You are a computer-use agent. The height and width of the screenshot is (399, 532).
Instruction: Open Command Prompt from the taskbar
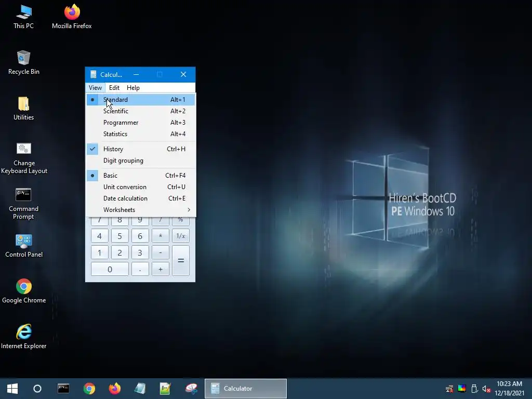click(63, 389)
